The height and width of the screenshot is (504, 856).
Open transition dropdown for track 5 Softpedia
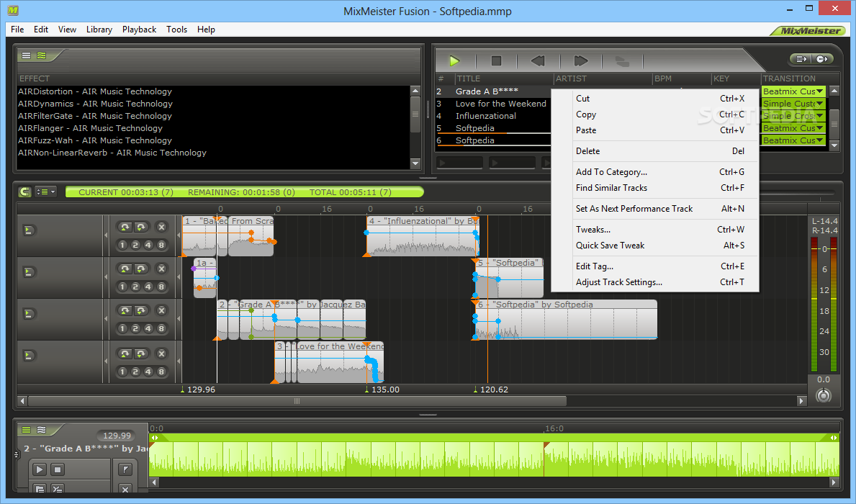(819, 127)
